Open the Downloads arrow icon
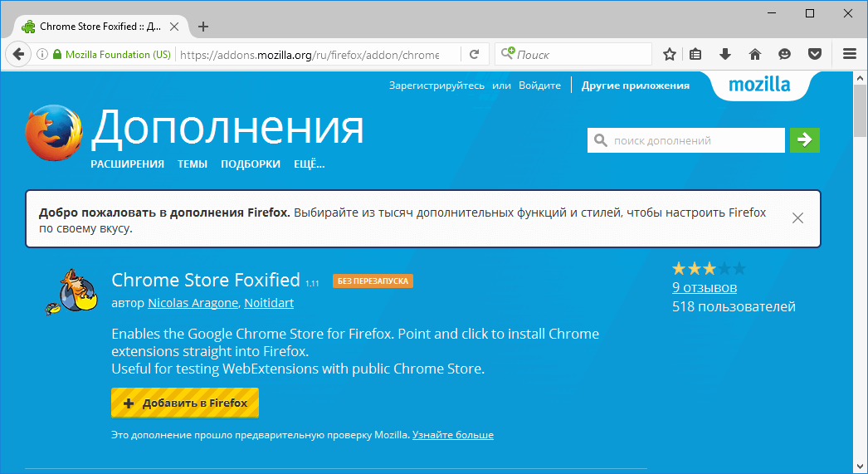The width and height of the screenshot is (868, 474). click(725, 54)
